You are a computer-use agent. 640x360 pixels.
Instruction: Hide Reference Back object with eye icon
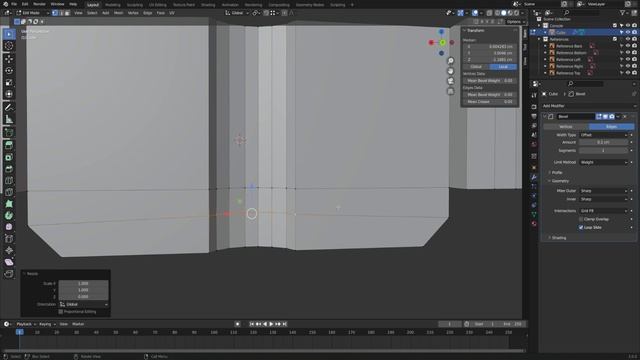[628, 46]
